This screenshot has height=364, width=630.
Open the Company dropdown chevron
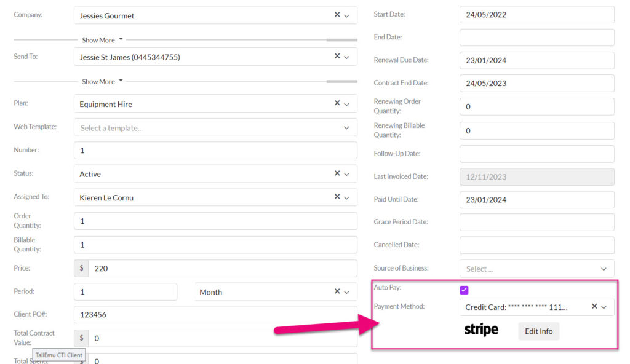[x=347, y=16]
